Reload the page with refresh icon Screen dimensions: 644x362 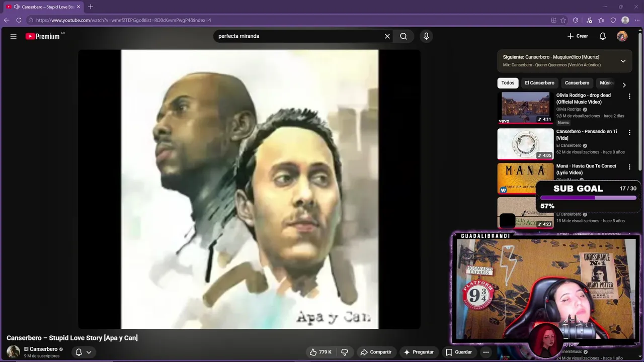tap(19, 20)
